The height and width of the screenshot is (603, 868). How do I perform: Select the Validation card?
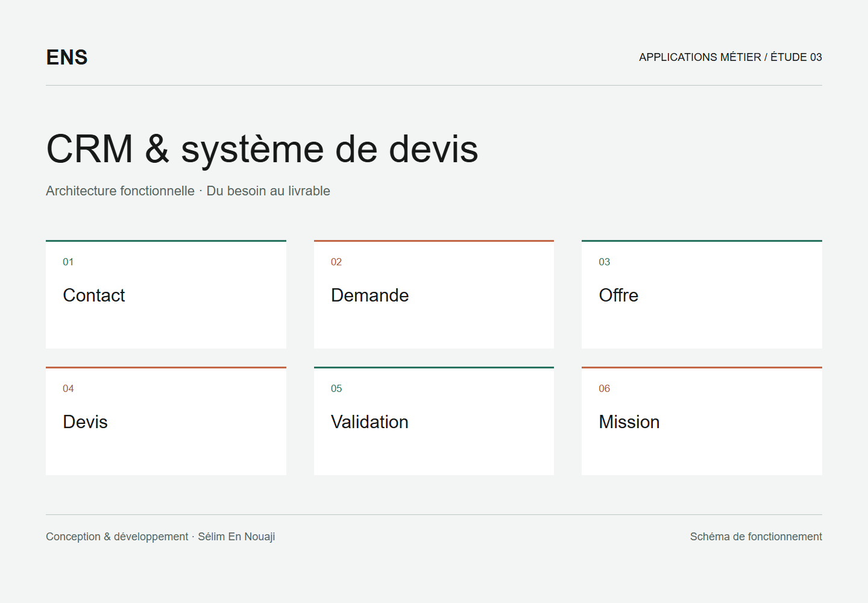pyautogui.click(x=434, y=421)
